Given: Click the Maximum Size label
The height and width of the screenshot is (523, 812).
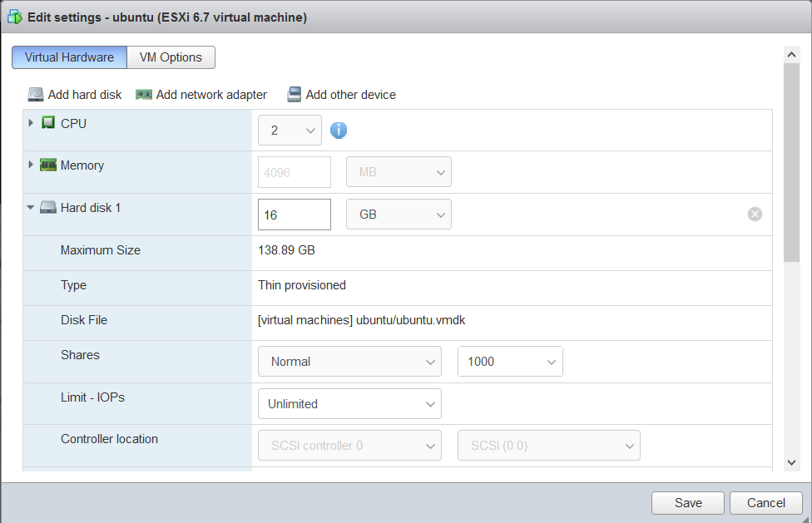Looking at the screenshot, I should [101, 250].
